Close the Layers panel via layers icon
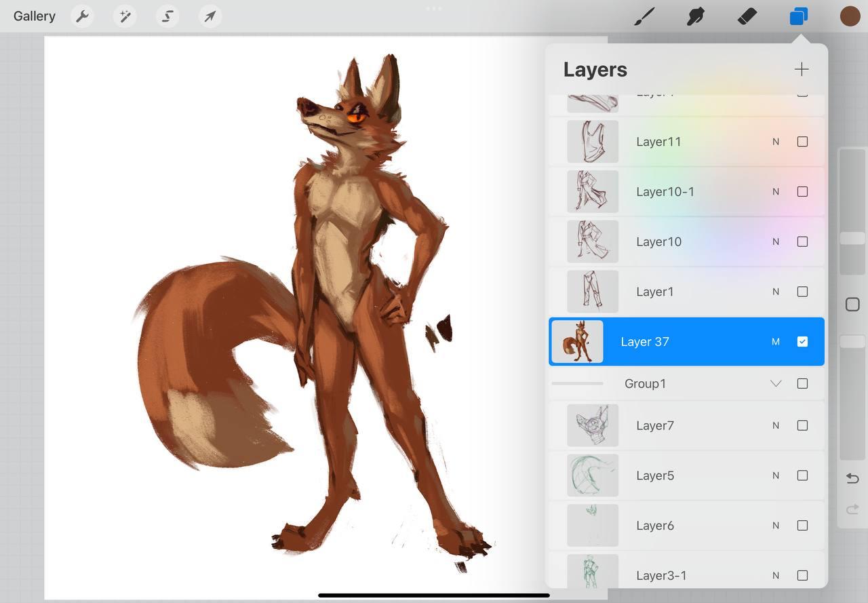 click(798, 16)
